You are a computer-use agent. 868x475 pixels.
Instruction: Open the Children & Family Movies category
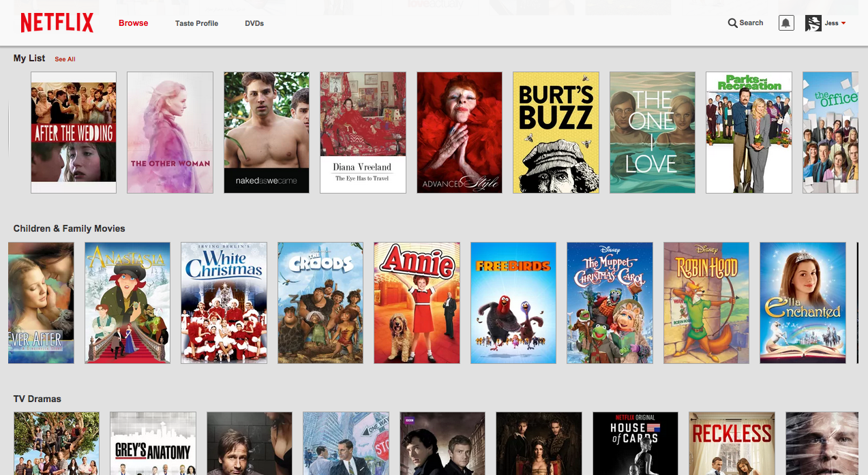(70, 228)
